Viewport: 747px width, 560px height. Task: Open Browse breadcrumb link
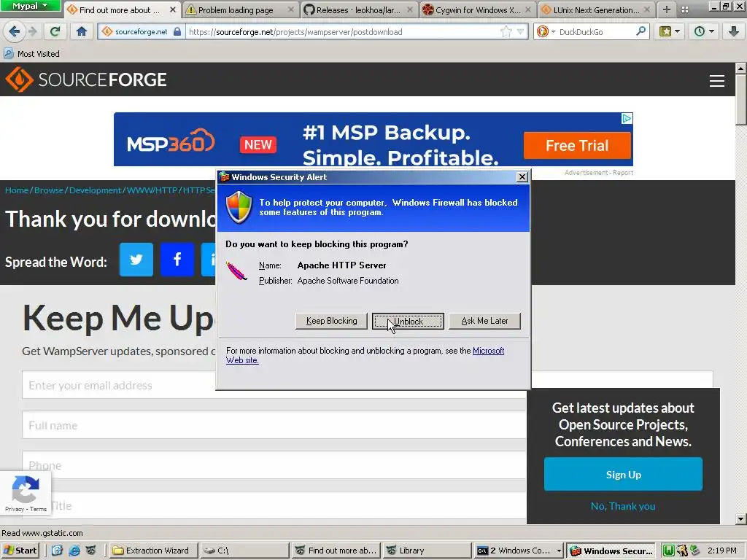49,190
